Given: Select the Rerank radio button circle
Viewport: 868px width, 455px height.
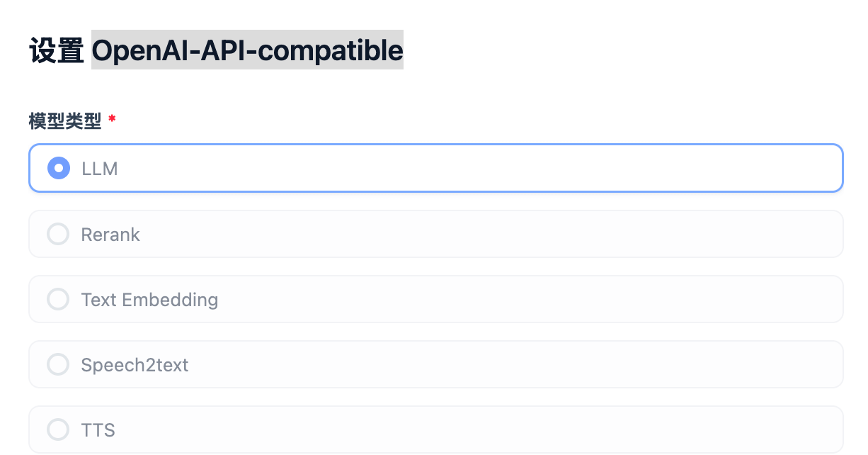Looking at the screenshot, I should [58, 234].
